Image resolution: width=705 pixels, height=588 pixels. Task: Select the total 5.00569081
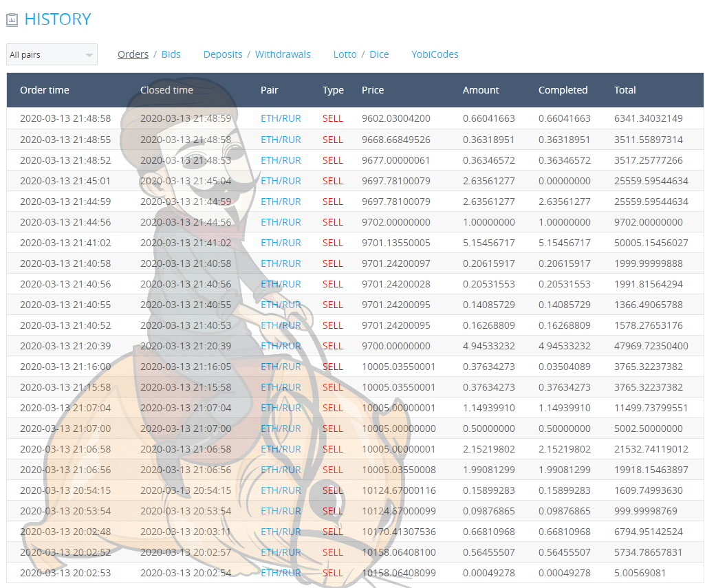(641, 573)
